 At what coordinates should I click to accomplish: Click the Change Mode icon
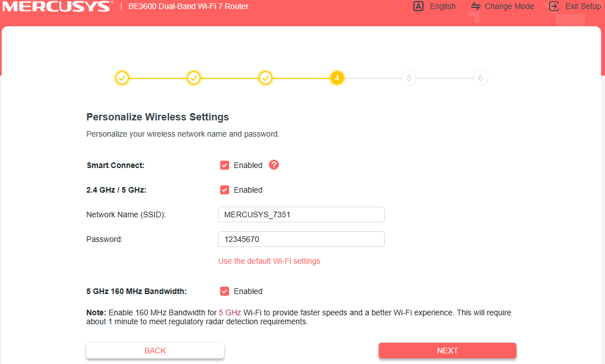(x=475, y=6)
